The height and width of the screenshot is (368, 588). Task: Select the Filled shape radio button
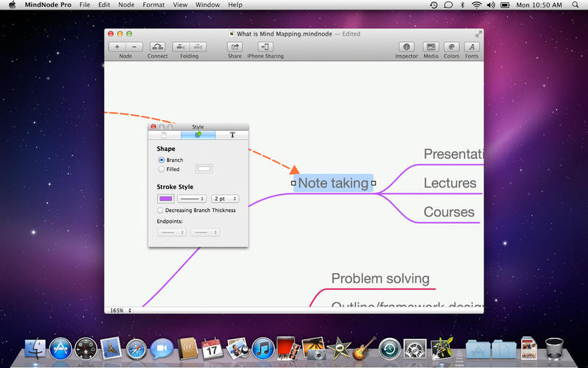point(162,169)
